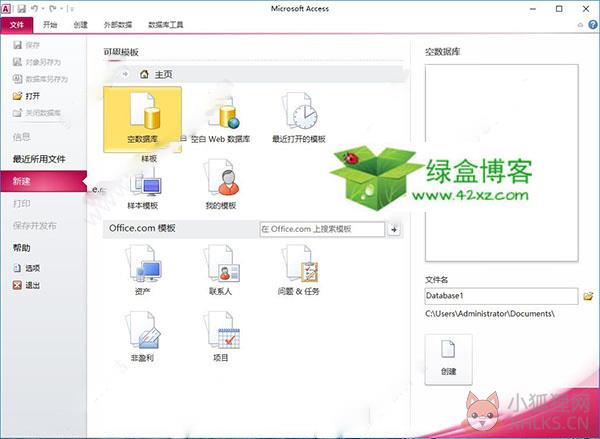Start the Office.com template search arrow
Image resolution: width=600 pixels, height=439 pixels.
[x=394, y=229]
